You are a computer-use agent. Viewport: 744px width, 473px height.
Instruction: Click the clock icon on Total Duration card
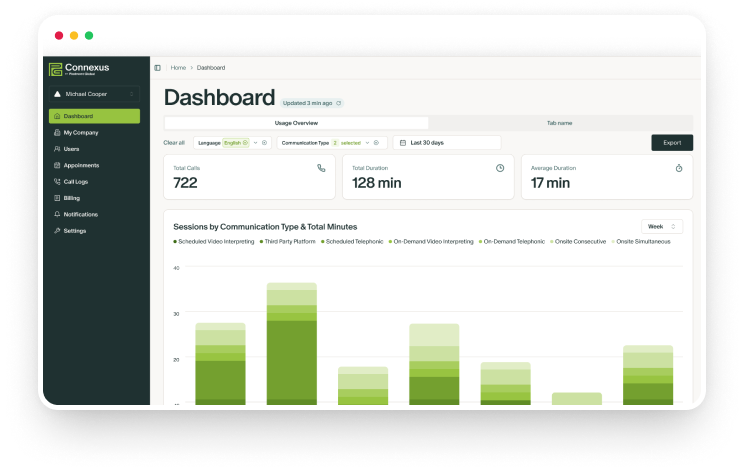pyautogui.click(x=500, y=168)
